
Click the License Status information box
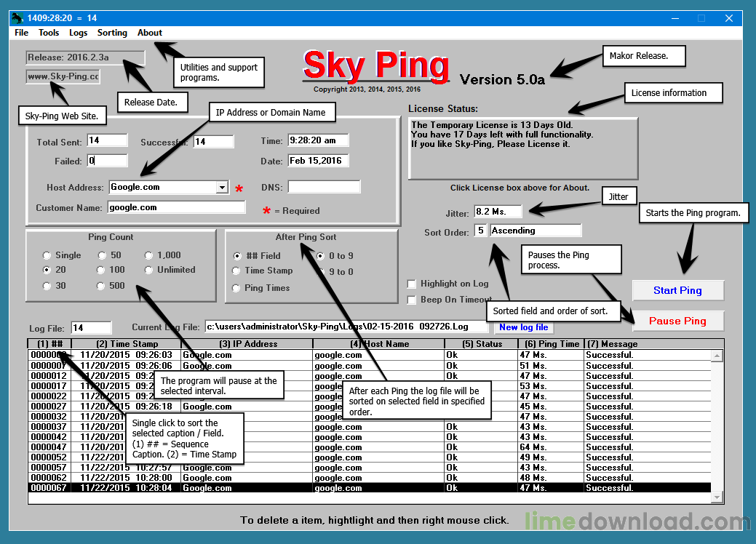[x=523, y=148]
